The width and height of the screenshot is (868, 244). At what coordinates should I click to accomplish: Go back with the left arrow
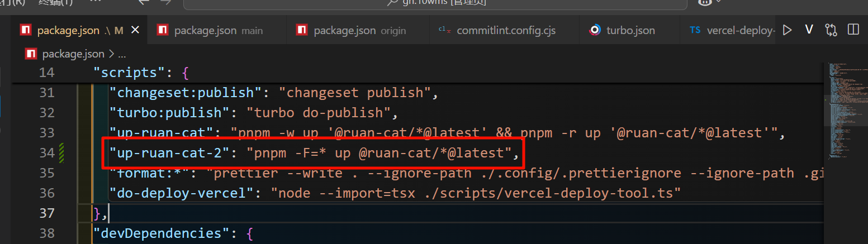point(144,2)
